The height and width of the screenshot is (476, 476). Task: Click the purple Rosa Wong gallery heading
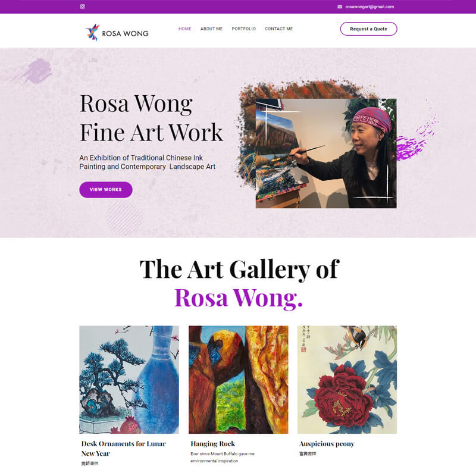[x=239, y=298]
